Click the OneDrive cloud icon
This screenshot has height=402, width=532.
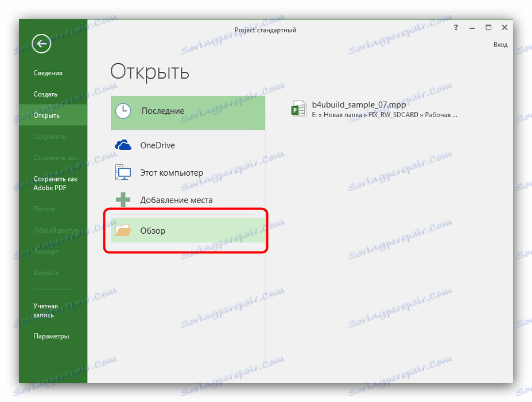pos(123,145)
